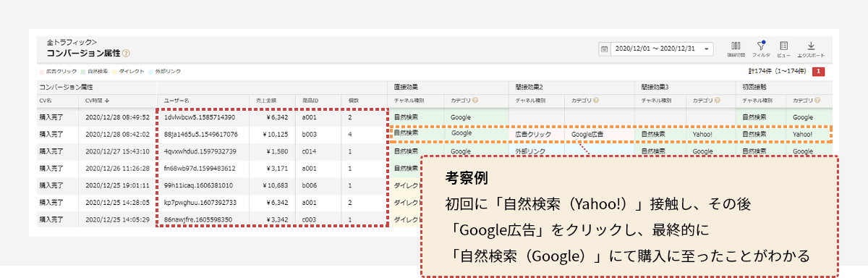The width and height of the screenshot is (868, 278).
Task: Click the 広告クリック legend swatch
Action: pos(41,72)
